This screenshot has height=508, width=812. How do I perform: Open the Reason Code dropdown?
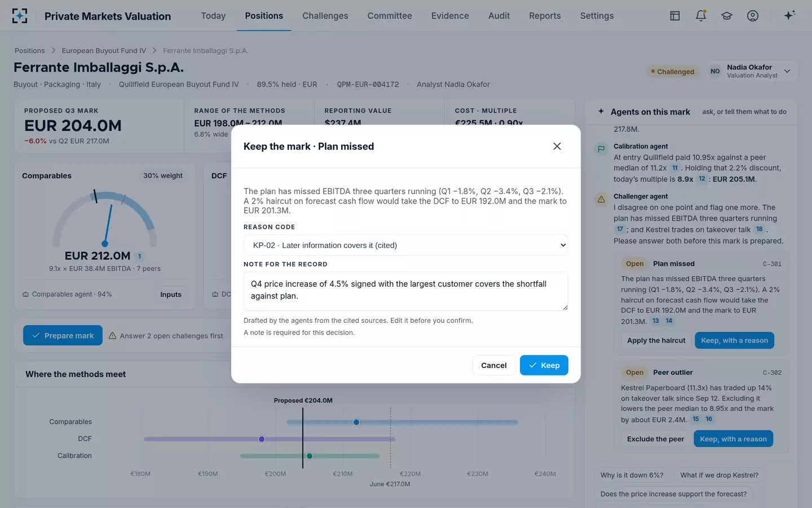406,245
